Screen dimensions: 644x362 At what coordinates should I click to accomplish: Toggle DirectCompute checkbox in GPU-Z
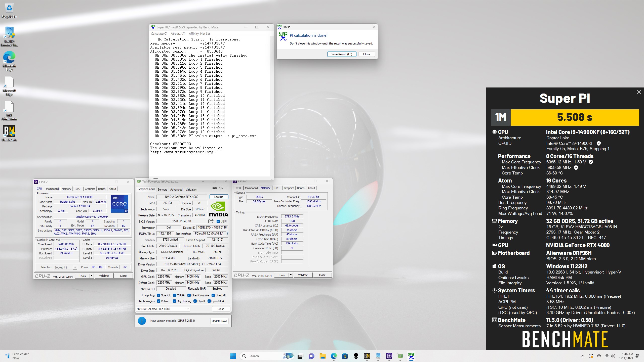coord(189,295)
